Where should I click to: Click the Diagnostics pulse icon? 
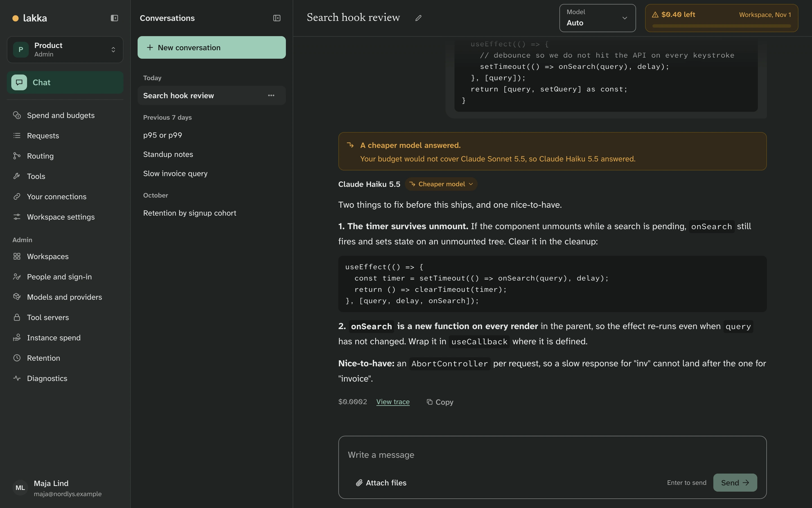[17, 378]
